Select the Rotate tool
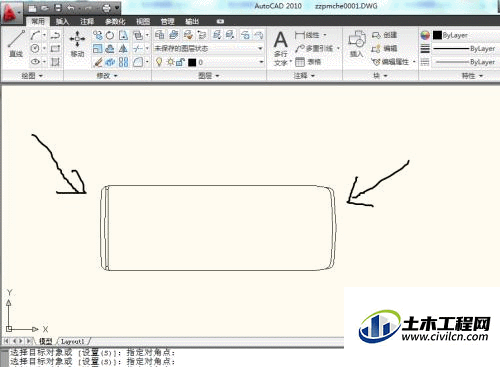 110,35
